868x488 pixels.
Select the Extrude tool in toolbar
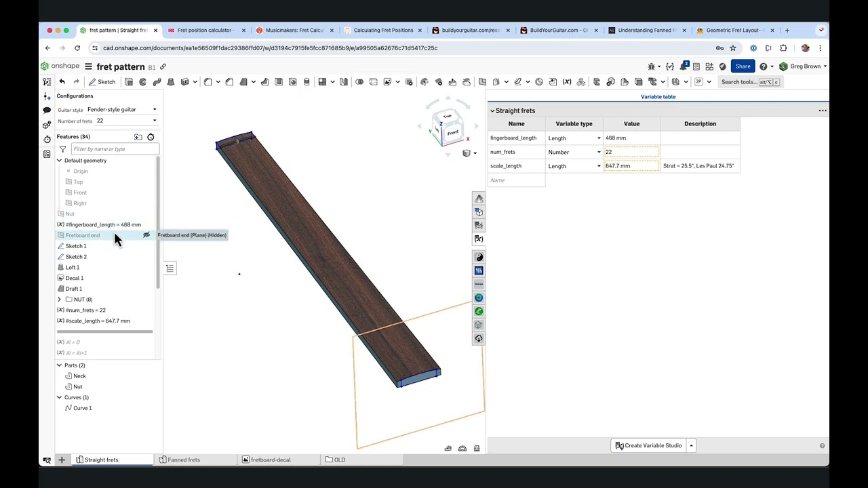pos(129,82)
